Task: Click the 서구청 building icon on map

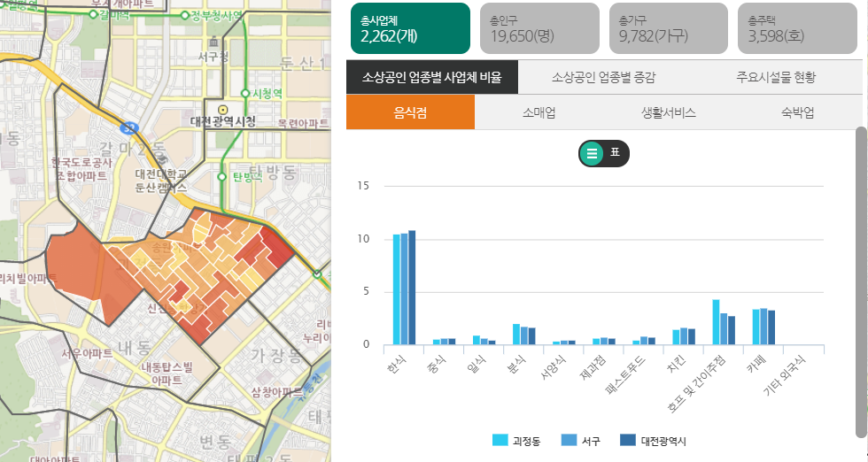Action: [x=213, y=42]
